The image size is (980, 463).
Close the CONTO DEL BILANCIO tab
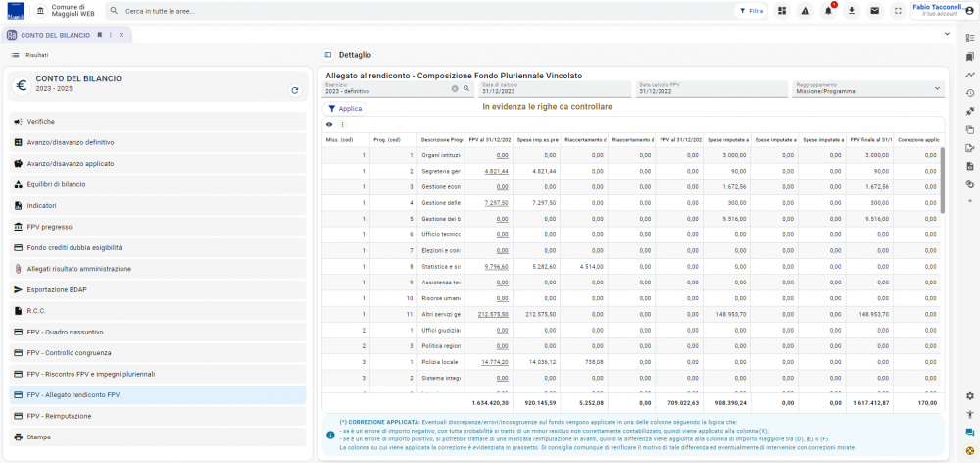[x=122, y=35]
